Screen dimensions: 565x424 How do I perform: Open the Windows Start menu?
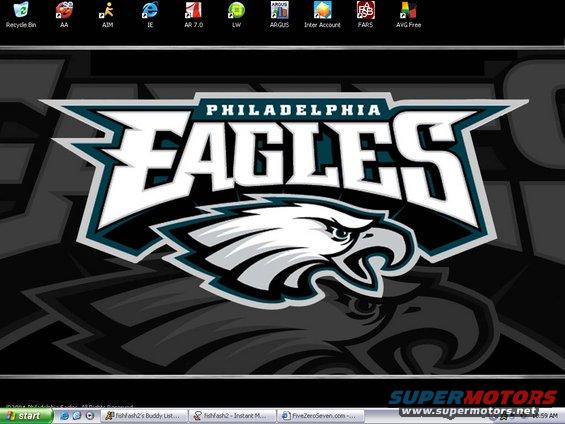26,416
